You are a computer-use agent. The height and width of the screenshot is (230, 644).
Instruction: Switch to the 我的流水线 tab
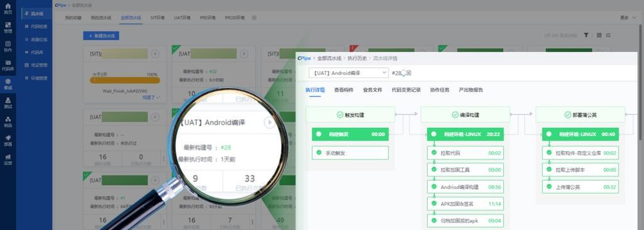pyautogui.click(x=101, y=18)
